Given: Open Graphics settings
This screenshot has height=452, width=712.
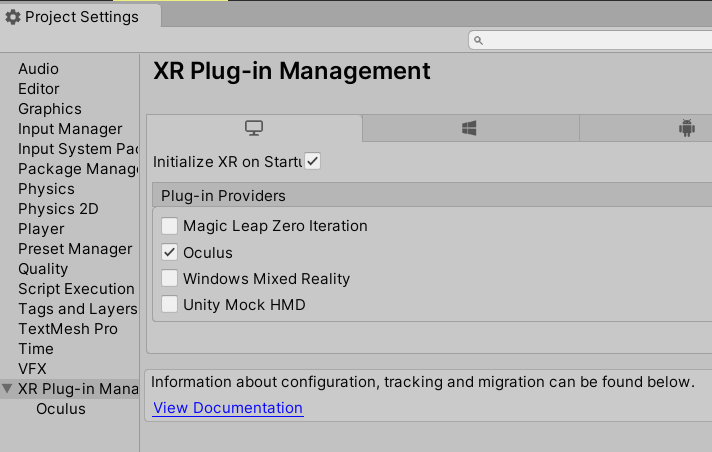Looking at the screenshot, I should tap(50, 109).
